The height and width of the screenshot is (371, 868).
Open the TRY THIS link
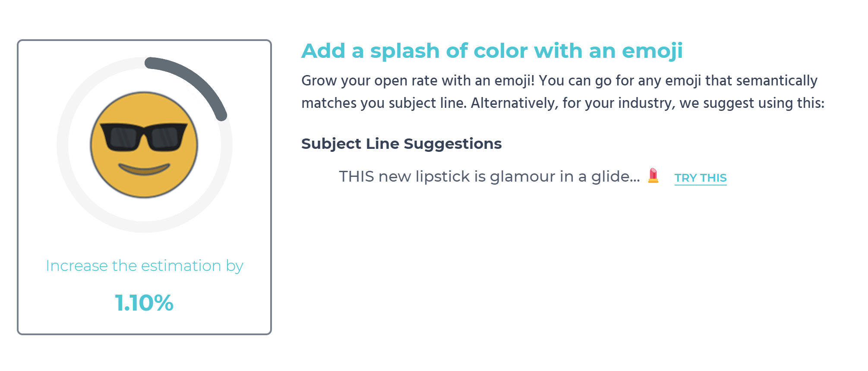pyautogui.click(x=700, y=177)
